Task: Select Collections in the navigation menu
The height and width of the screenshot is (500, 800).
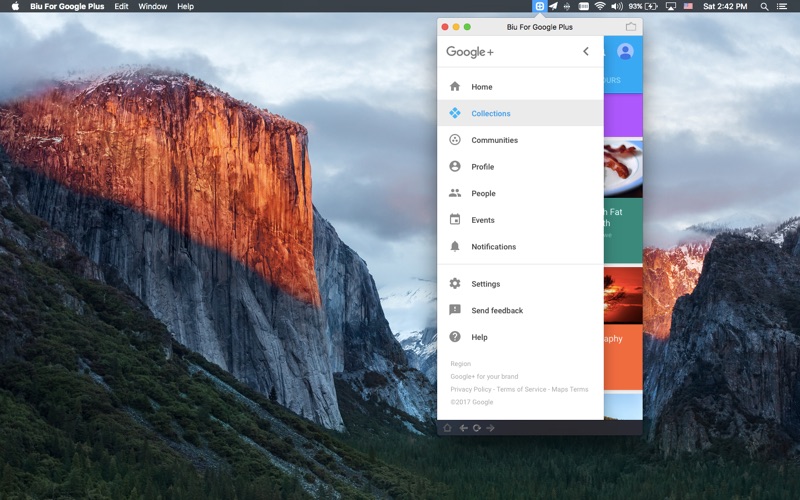Action: 491,114
